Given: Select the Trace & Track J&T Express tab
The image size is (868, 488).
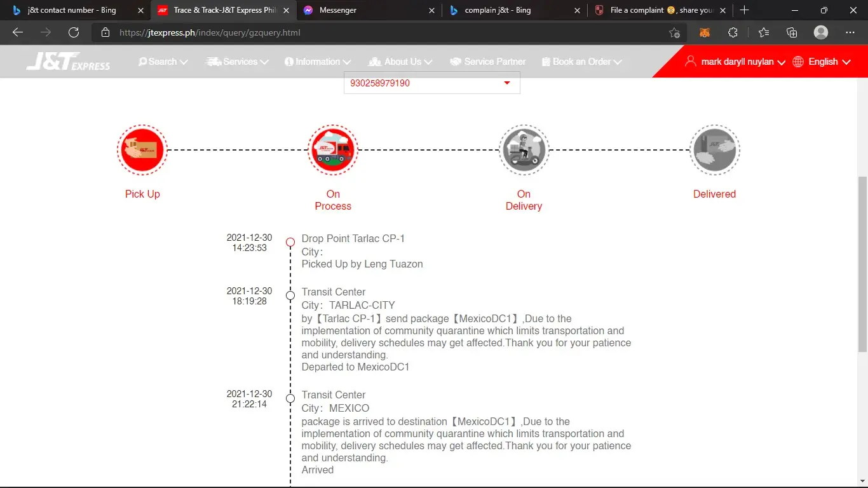Looking at the screenshot, I should coord(223,10).
